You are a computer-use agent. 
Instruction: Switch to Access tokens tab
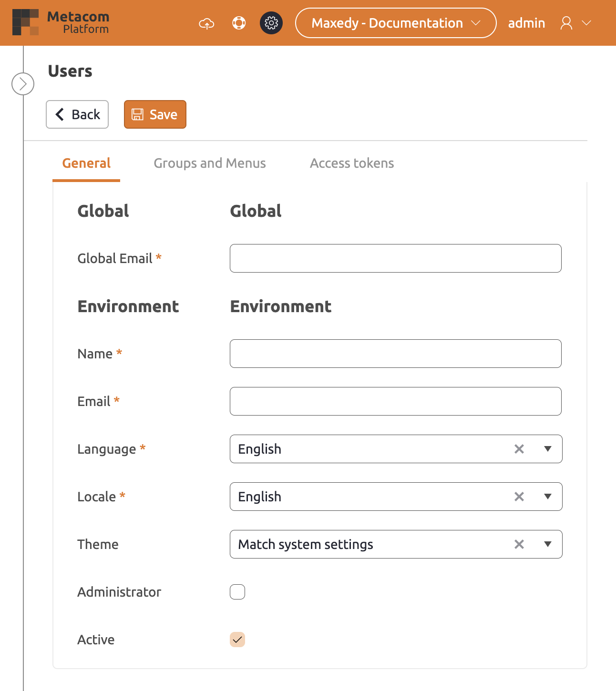click(352, 163)
